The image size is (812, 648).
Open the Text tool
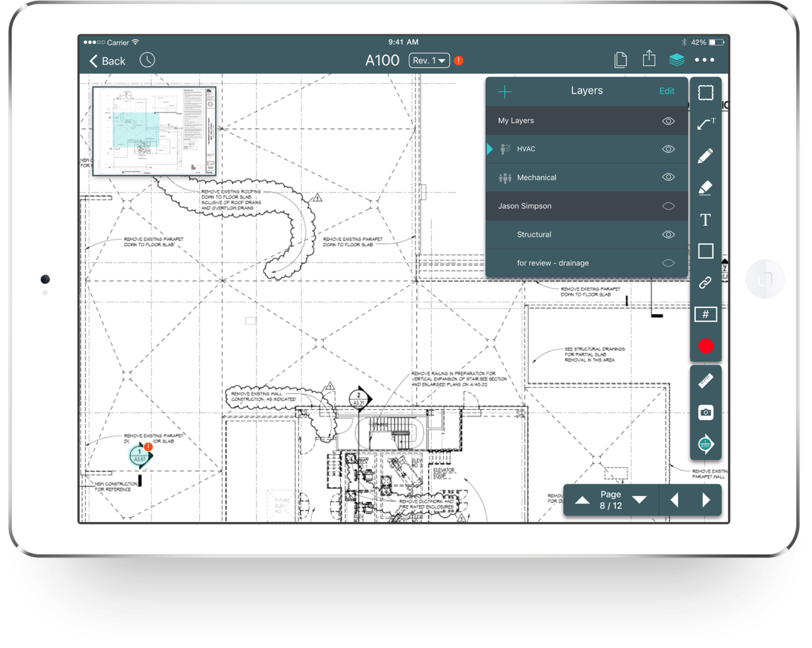(x=705, y=220)
